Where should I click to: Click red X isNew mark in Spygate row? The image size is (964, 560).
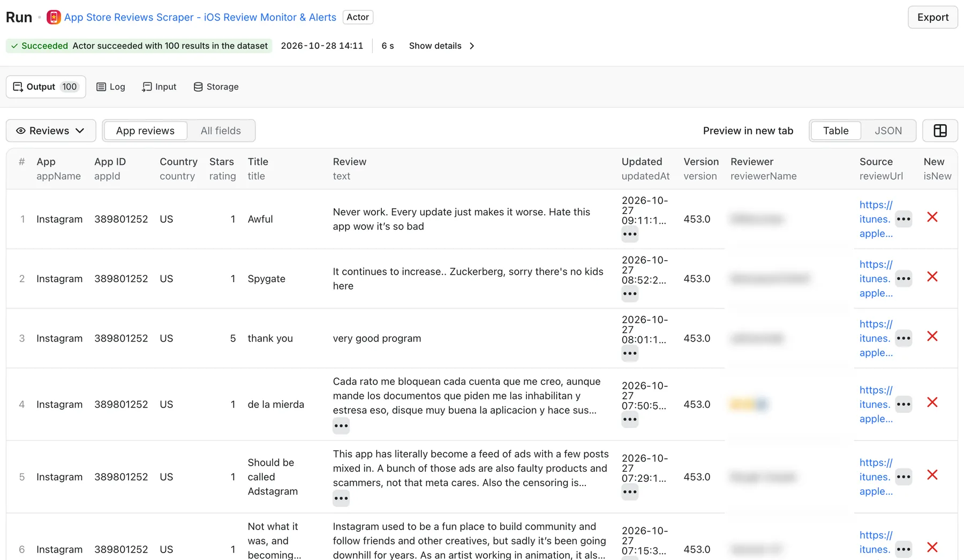(x=932, y=276)
